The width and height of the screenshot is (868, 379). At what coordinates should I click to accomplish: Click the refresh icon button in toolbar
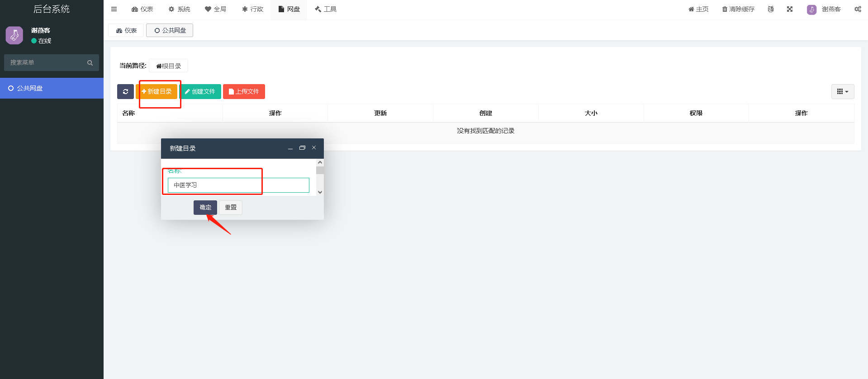125,91
